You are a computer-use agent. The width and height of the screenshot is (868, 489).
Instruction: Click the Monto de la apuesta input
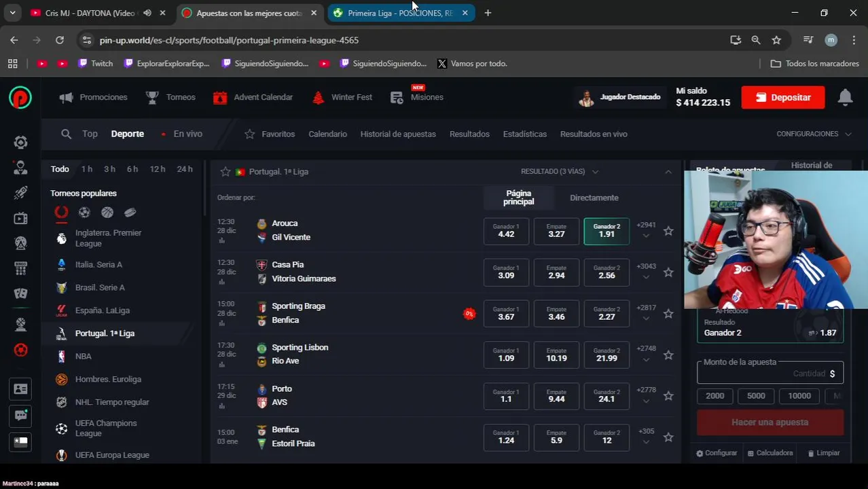(770, 373)
